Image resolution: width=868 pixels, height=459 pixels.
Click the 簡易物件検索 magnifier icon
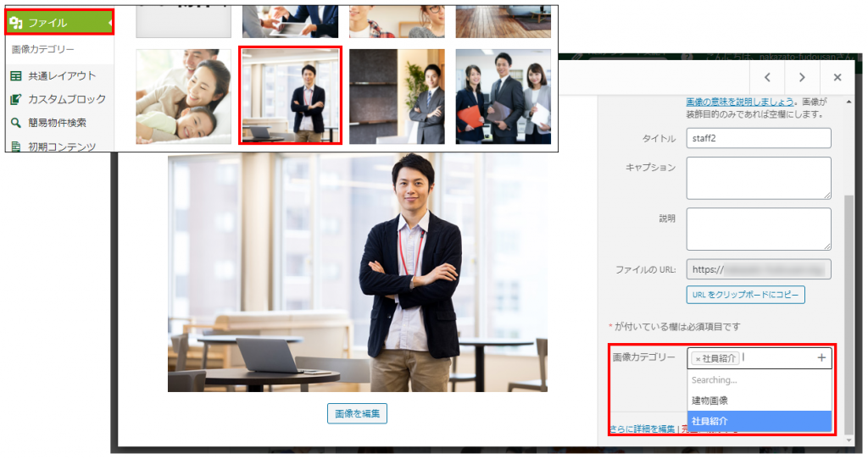16,122
